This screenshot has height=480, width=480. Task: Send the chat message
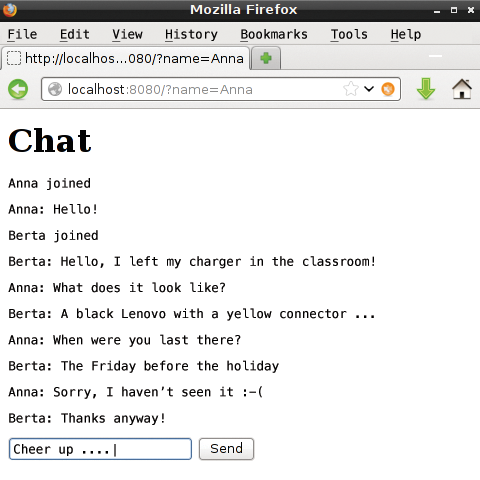coord(226,449)
